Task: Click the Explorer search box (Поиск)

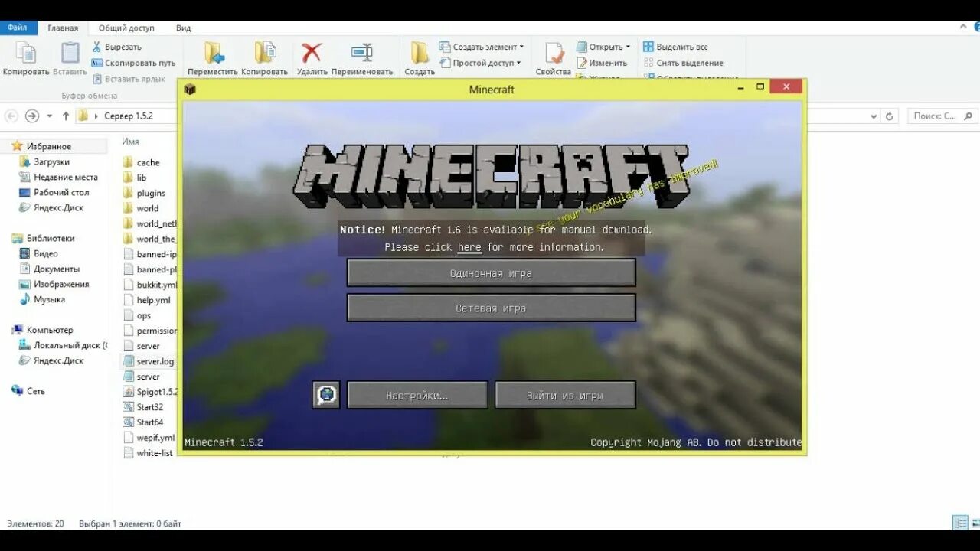Action: click(x=942, y=116)
